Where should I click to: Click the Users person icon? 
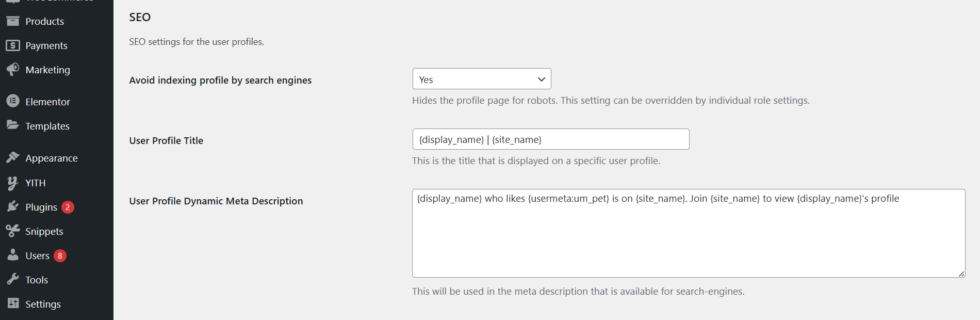point(13,255)
